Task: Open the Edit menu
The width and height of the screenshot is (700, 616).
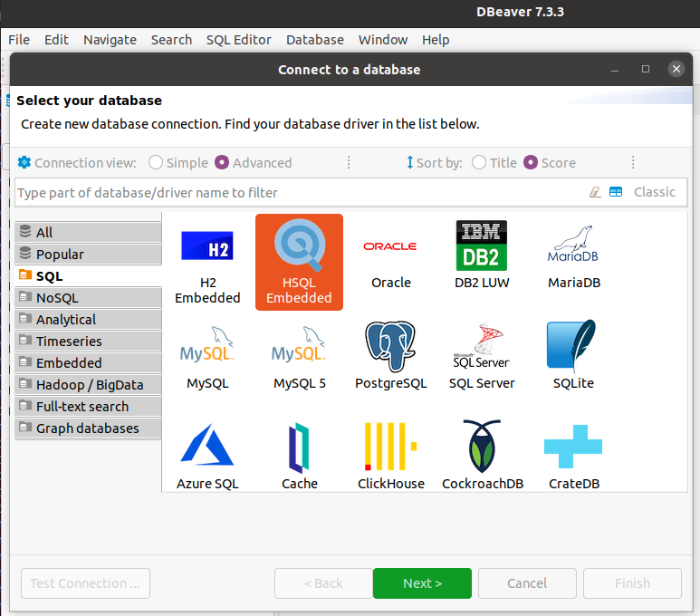Action: [56, 40]
